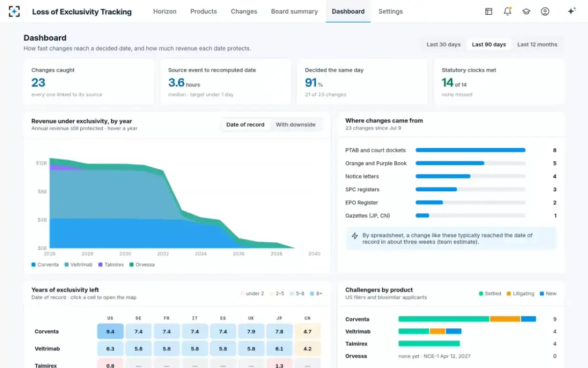Image resolution: width=588 pixels, height=368 pixels.
Task: Click the Litigating legend marker in Challengers
Action: (509, 293)
